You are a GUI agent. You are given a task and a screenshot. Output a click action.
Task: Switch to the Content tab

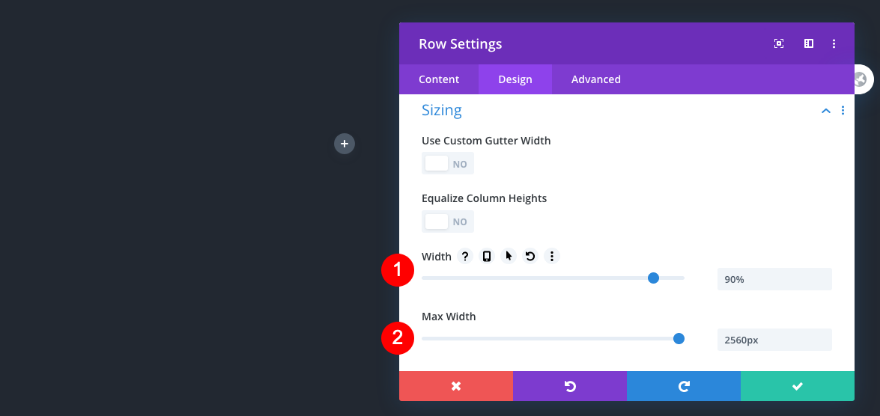439,79
